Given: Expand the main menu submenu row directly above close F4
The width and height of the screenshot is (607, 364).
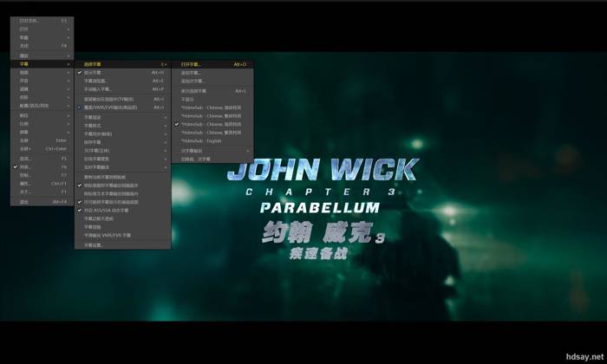Looking at the screenshot, I should 42,37.
